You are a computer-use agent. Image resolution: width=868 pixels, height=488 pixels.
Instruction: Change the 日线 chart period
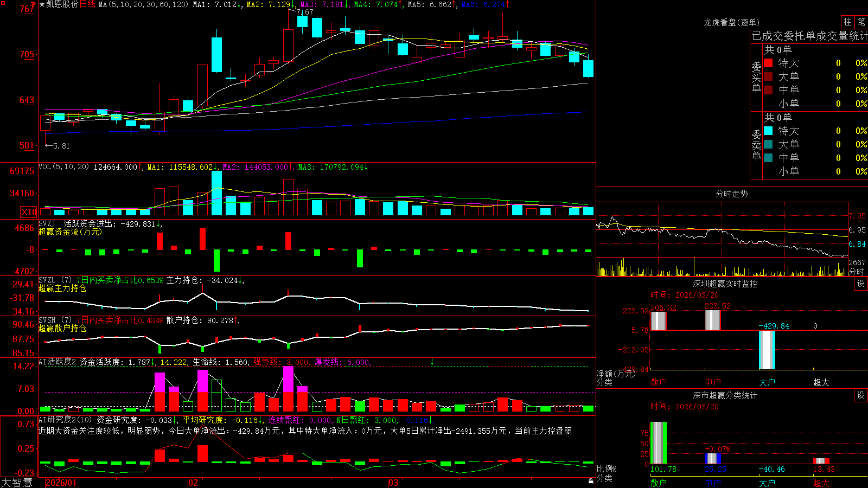tap(88, 4)
